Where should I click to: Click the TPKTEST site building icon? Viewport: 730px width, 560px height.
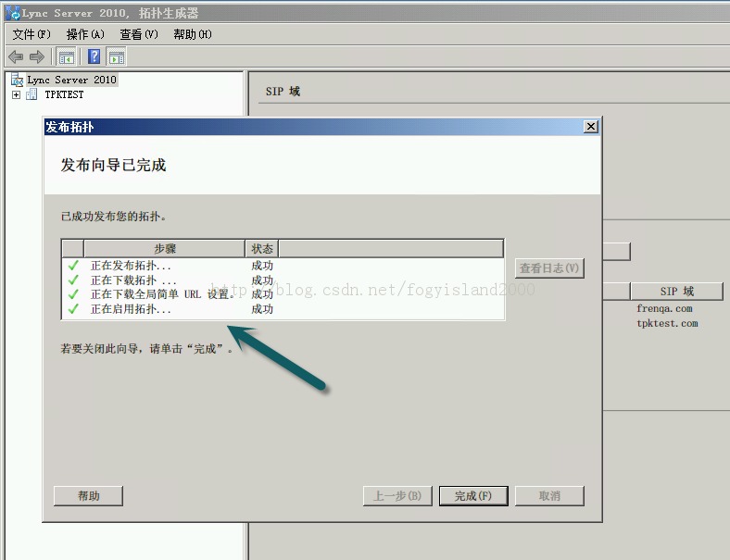pos(31,94)
